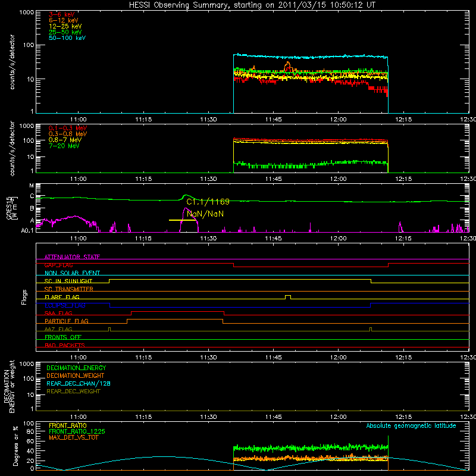Click the 7-20 MeV legend entry

point(64,146)
